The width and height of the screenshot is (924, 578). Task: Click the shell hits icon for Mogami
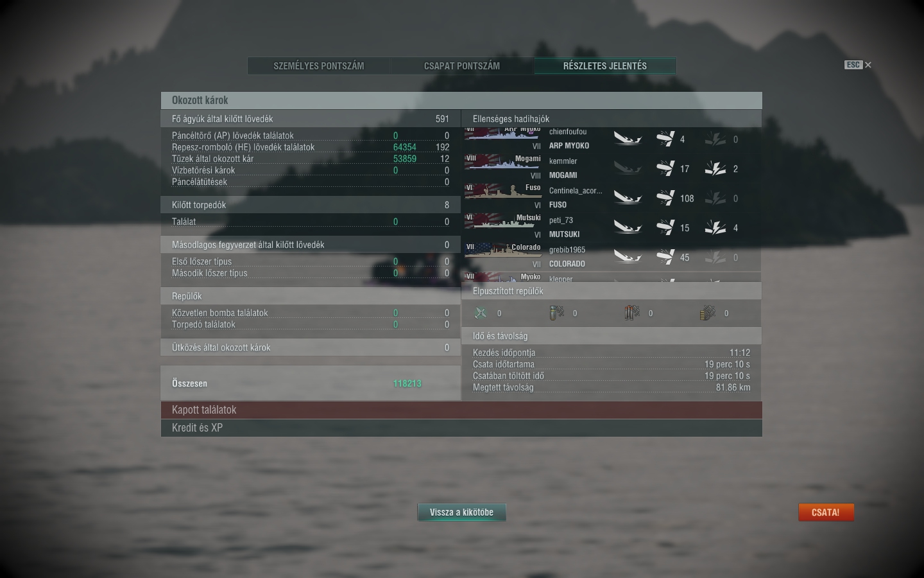tap(665, 168)
